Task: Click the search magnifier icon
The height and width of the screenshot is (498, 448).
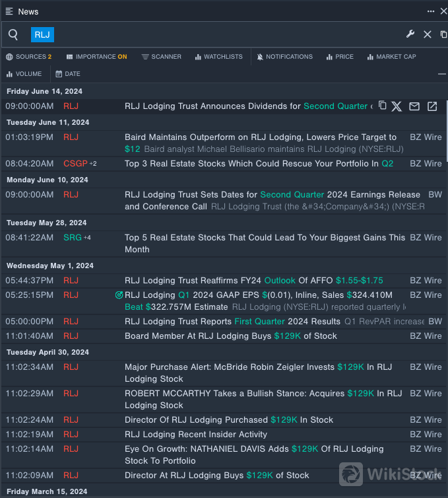Action: coord(13,35)
